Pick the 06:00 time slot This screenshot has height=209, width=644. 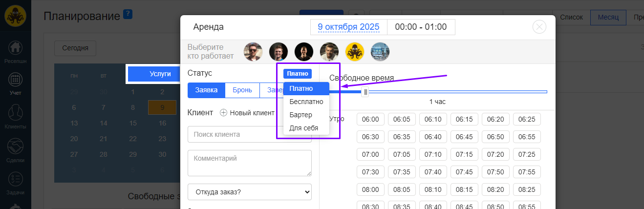(371, 119)
